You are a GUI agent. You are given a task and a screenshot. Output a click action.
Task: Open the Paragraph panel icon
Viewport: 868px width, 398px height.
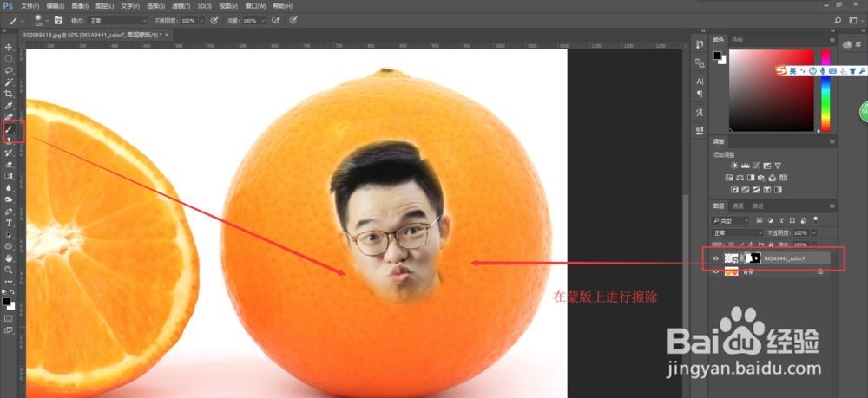[x=699, y=94]
